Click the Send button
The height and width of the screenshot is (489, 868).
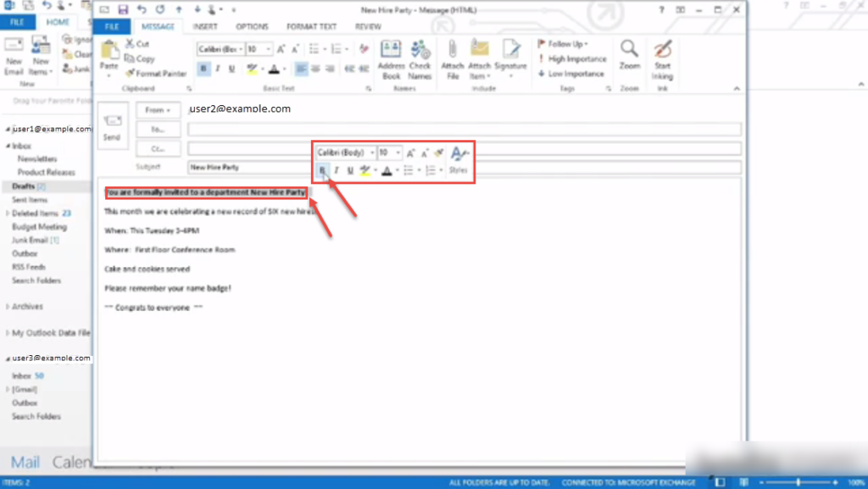(x=112, y=127)
